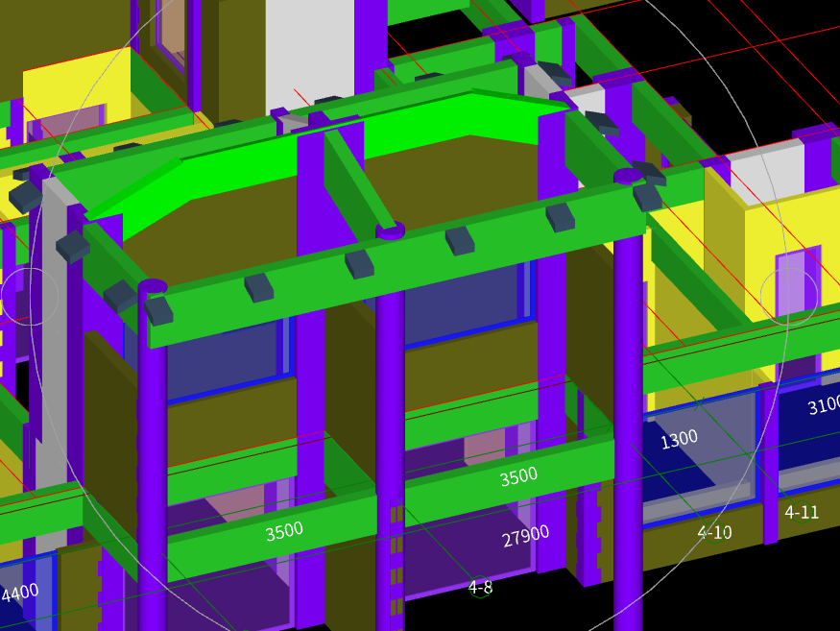Select grid axis marker 4-10
Screen dimensions: 840x631
tap(714, 532)
